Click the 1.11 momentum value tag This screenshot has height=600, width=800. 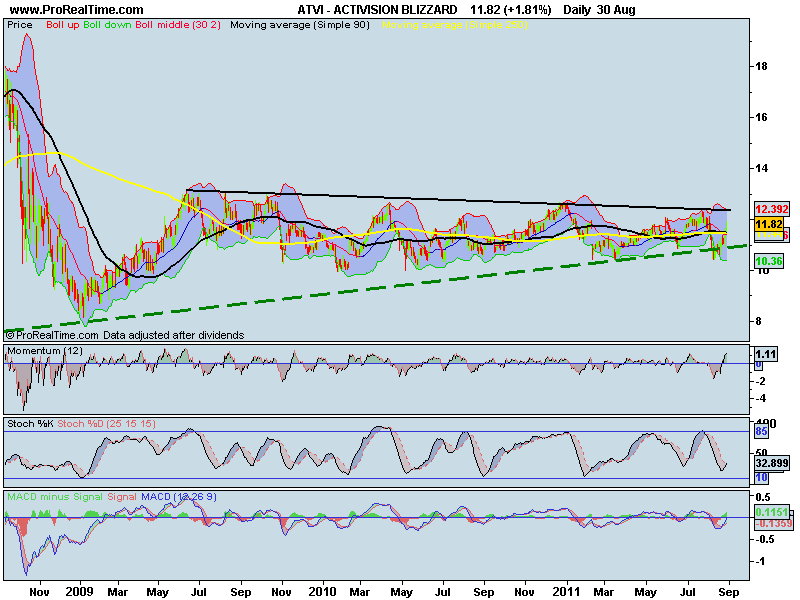[766, 354]
